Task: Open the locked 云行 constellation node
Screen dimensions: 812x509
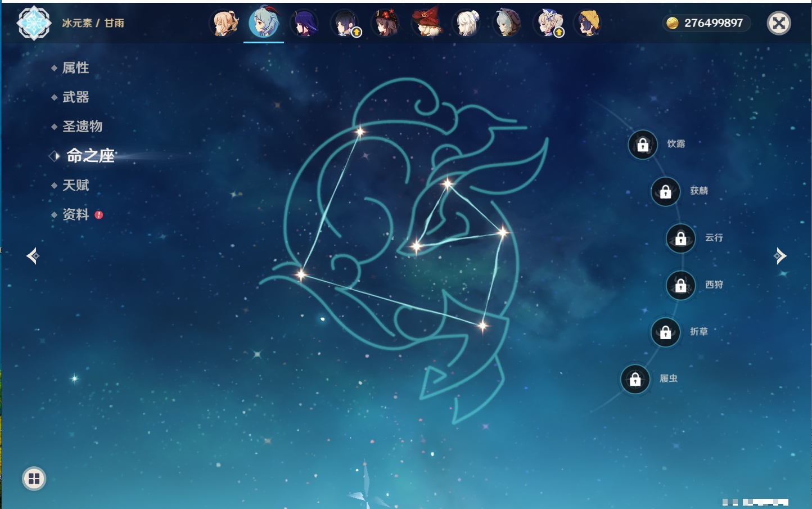Action: [x=680, y=238]
